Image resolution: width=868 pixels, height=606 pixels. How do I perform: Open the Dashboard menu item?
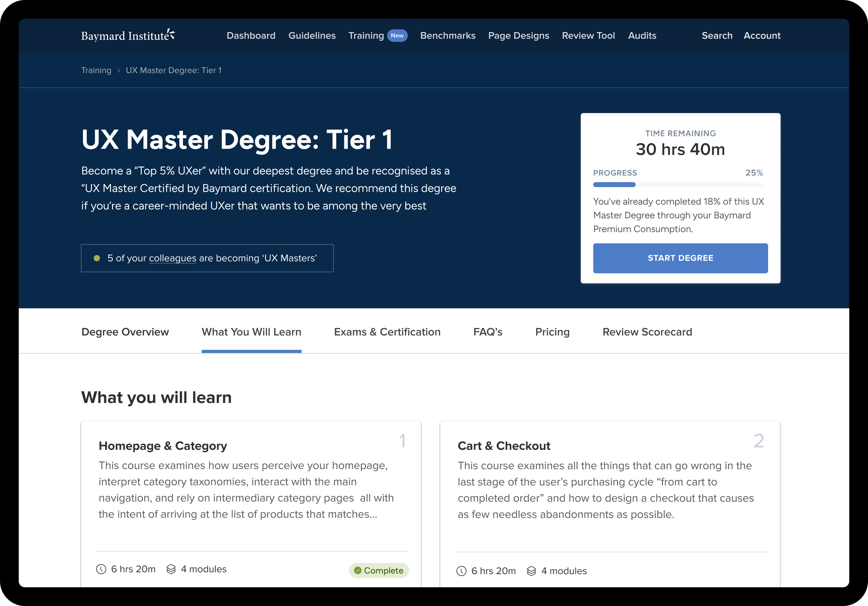(x=251, y=36)
